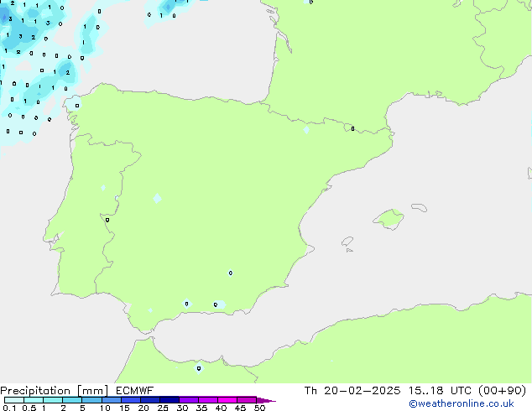Click the '15..18 UTC' time range
The image size is (532, 411).
440,391
